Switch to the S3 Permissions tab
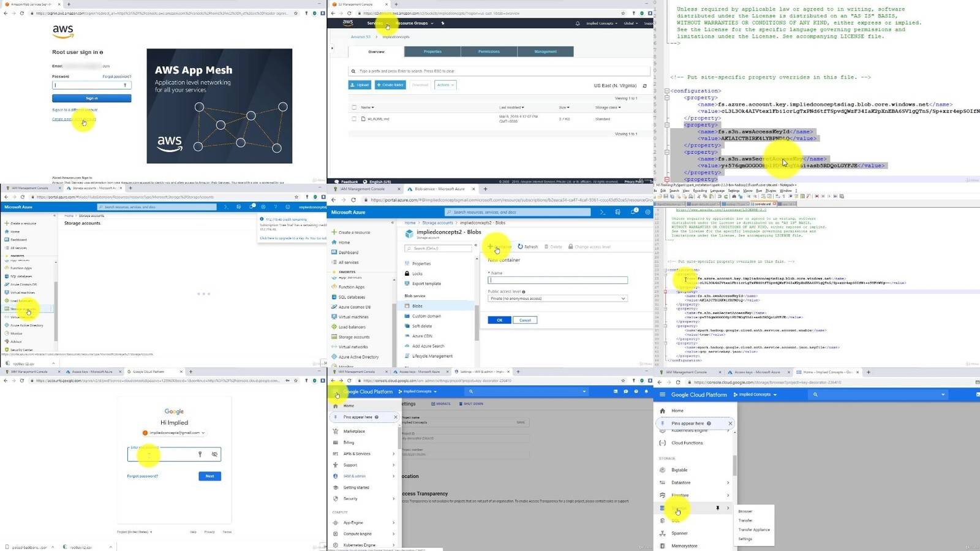980x551 pixels. (489, 51)
